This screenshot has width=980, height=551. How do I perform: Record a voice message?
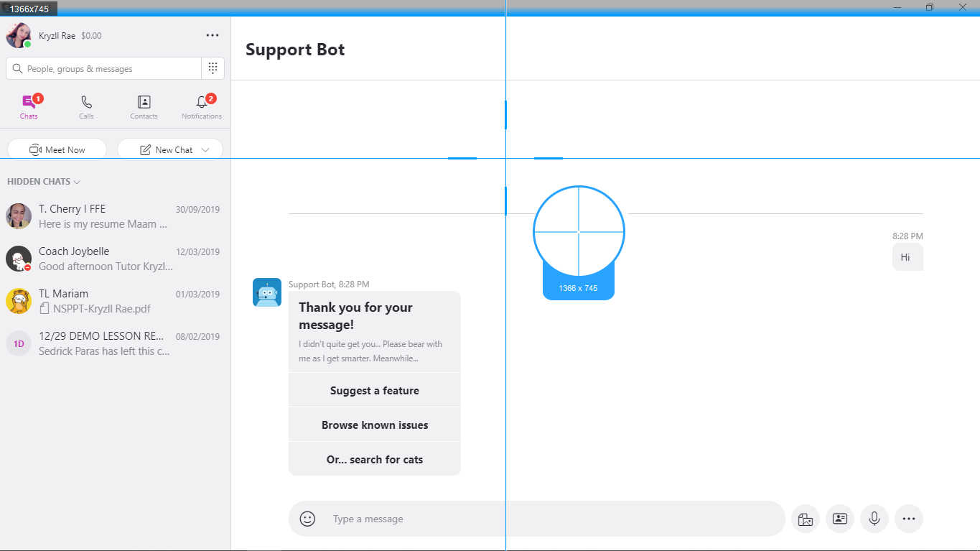(x=874, y=519)
